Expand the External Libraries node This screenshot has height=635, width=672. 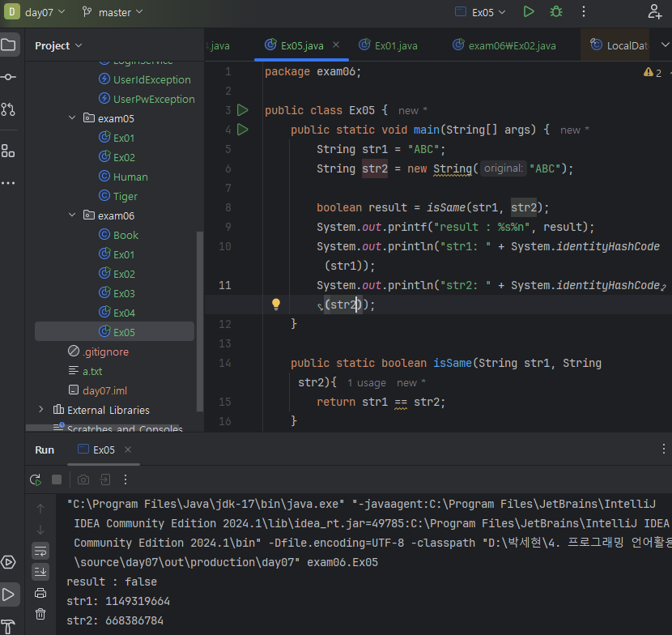tap(41, 410)
